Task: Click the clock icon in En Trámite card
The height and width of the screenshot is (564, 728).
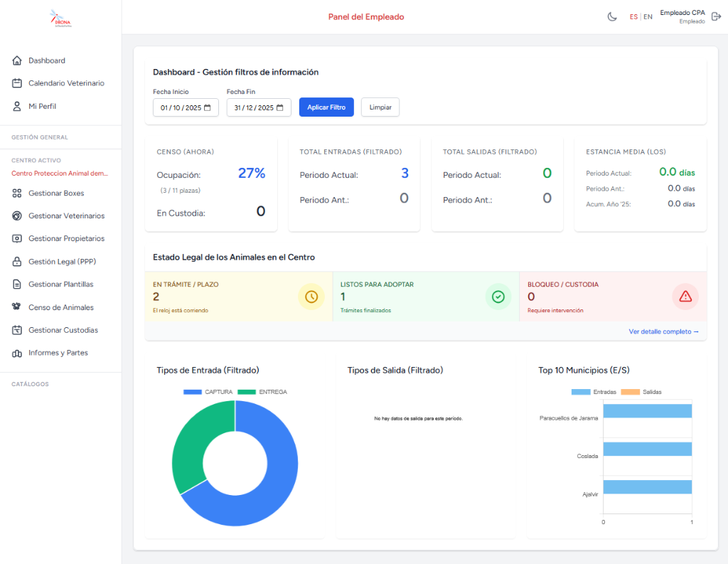Action: [x=311, y=297]
